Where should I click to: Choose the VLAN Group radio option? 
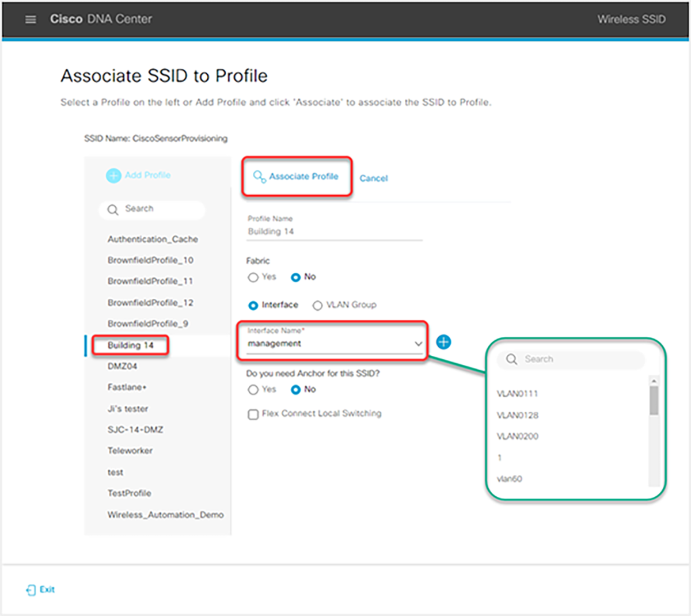tap(317, 306)
